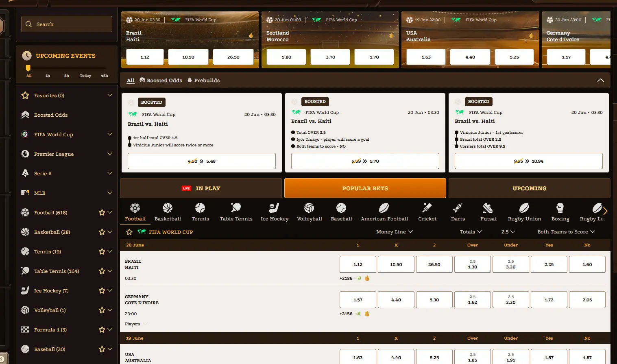Choose the Table Tennis sport icon

pos(236,208)
